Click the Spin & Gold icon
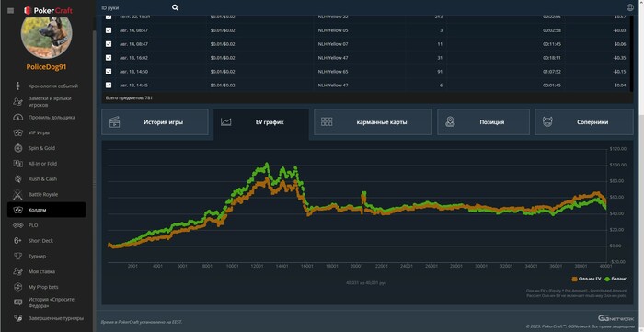644x332 pixels. (17, 148)
